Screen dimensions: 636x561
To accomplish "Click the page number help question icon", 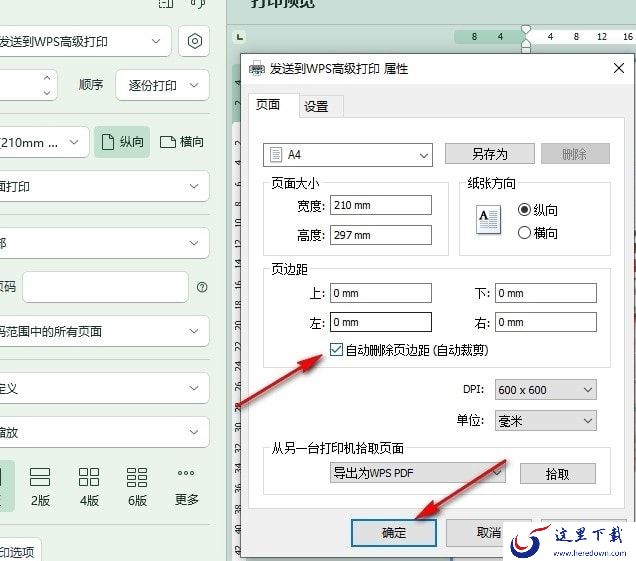I will [202, 287].
